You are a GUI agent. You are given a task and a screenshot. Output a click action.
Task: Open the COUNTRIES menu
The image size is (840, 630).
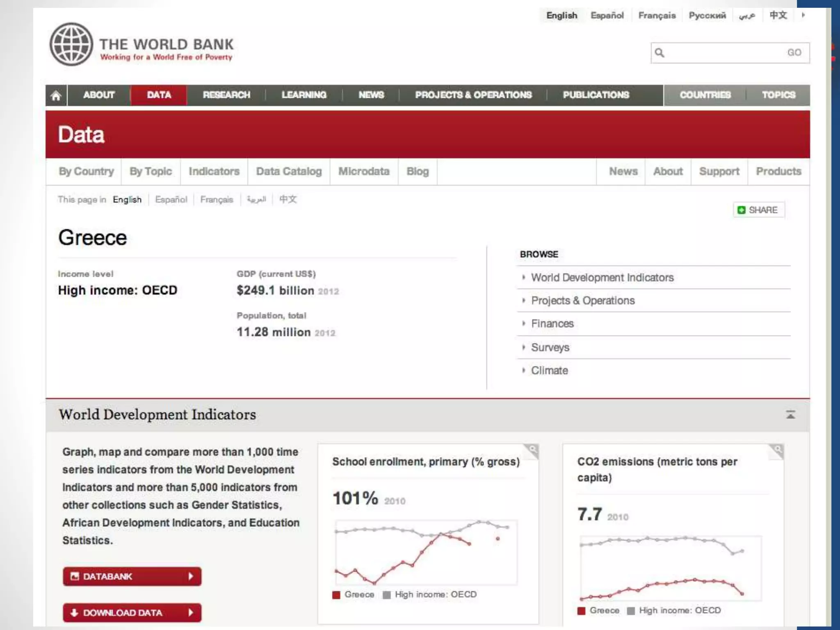pos(705,95)
